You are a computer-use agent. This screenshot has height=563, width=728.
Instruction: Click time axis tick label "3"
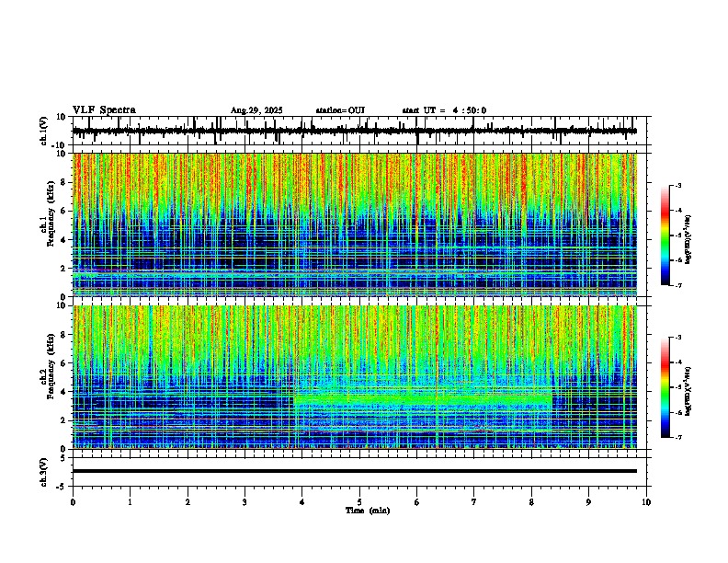[x=245, y=502]
